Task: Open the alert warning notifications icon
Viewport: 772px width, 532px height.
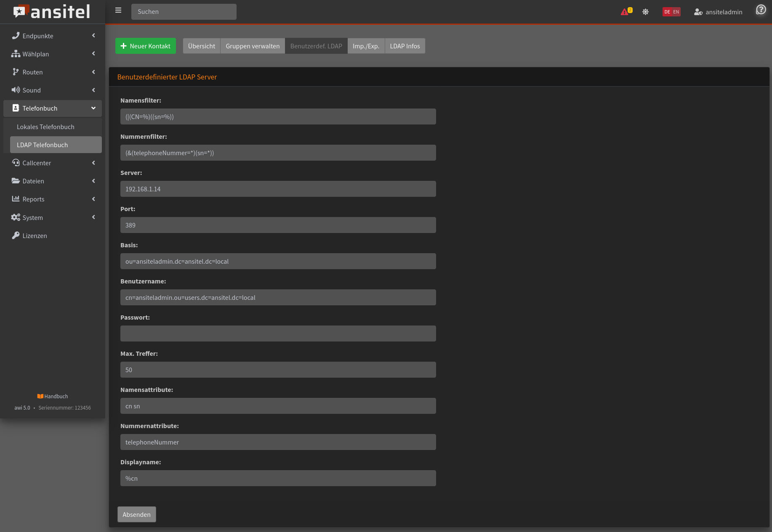Action: click(626, 12)
